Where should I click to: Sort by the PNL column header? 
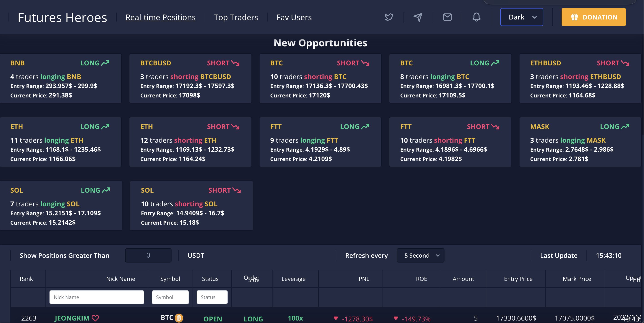364,278
